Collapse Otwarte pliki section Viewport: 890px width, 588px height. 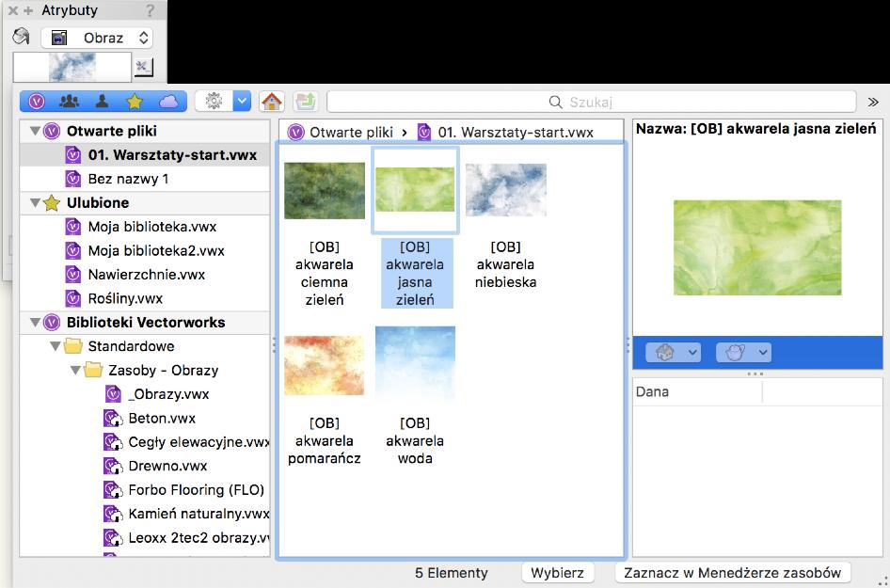click(35, 131)
